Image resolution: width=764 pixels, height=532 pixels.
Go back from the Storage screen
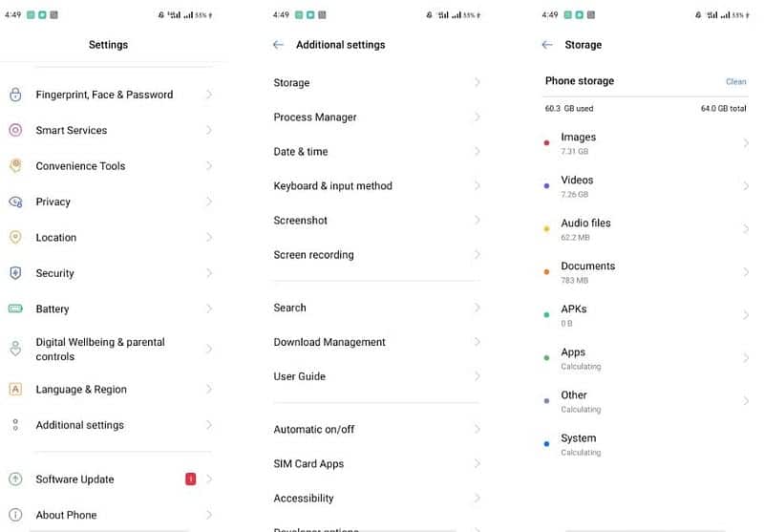tap(547, 45)
